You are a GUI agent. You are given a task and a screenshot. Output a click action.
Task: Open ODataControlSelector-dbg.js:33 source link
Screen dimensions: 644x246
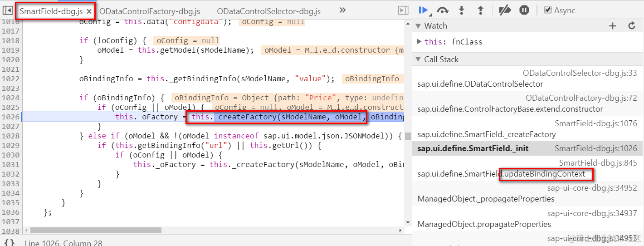pos(580,73)
